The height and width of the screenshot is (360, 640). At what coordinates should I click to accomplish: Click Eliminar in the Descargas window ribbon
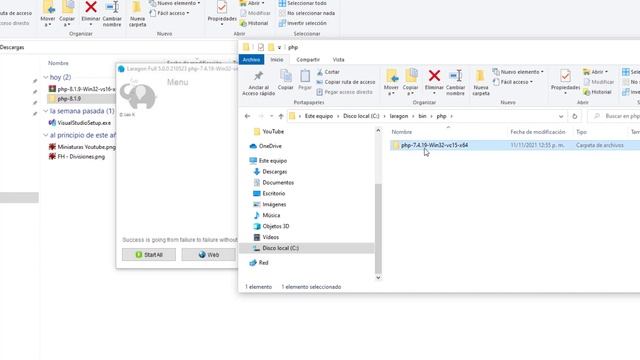point(91,13)
